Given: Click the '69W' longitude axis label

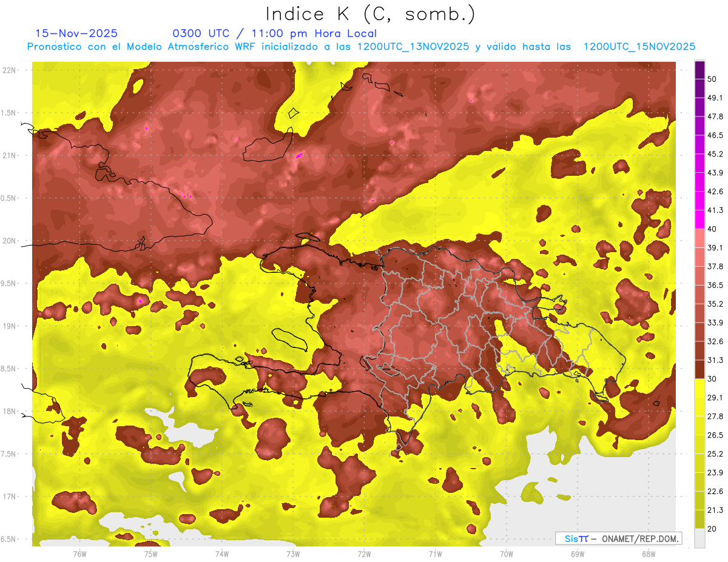Looking at the screenshot, I should tap(577, 554).
